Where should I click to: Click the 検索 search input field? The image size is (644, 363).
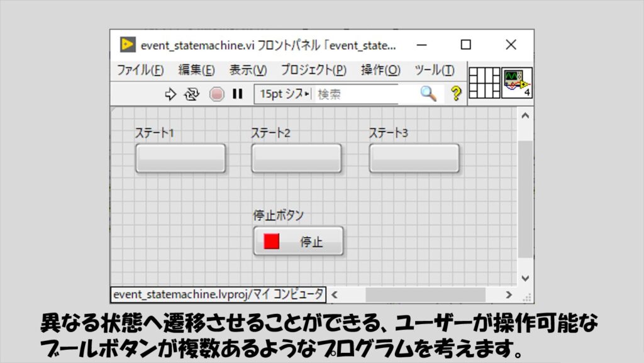tap(365, 94)
